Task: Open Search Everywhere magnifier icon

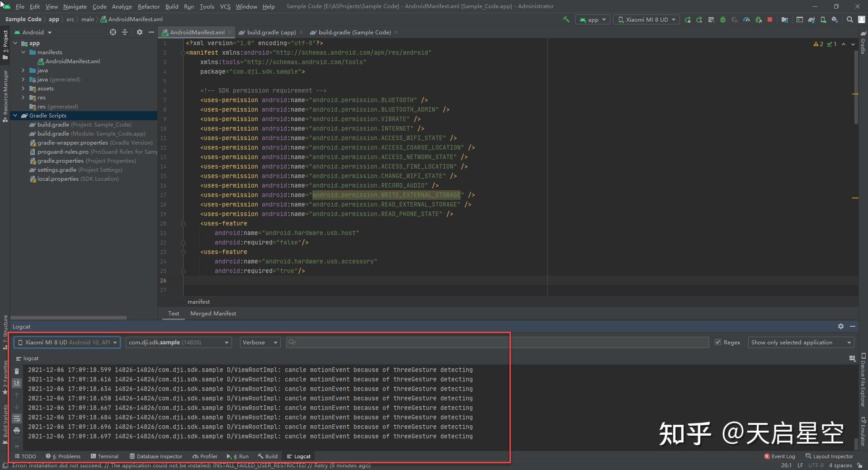Action: click(x=849, y=19)
